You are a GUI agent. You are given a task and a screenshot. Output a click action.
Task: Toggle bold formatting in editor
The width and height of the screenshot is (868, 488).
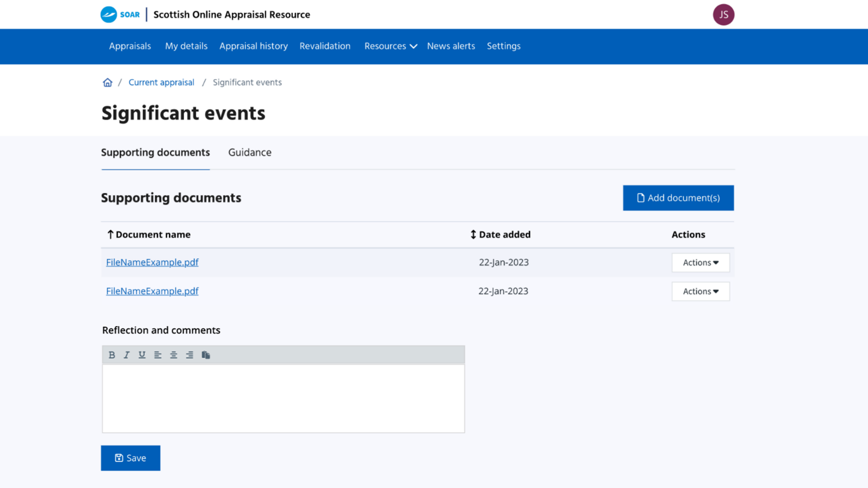[112, 355]
